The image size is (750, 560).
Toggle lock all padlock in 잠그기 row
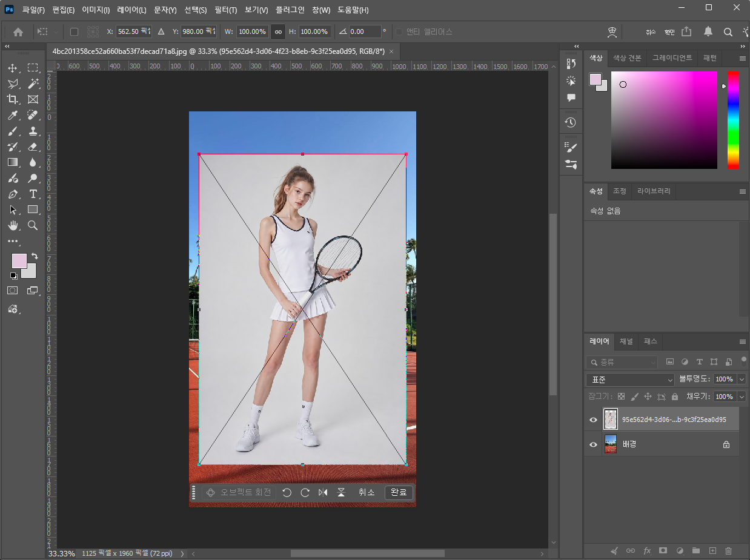pos(675,397)
